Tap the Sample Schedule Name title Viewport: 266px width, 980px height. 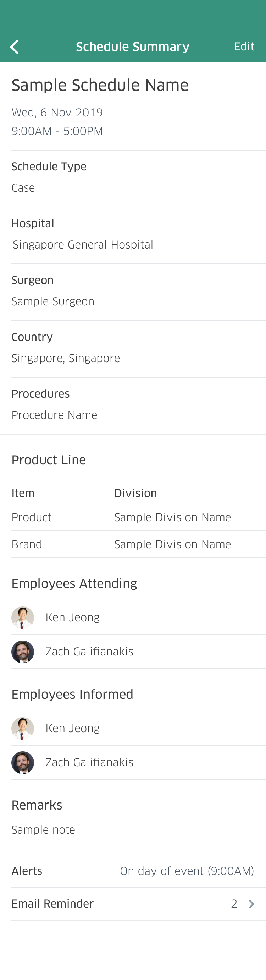pos(100,85)
